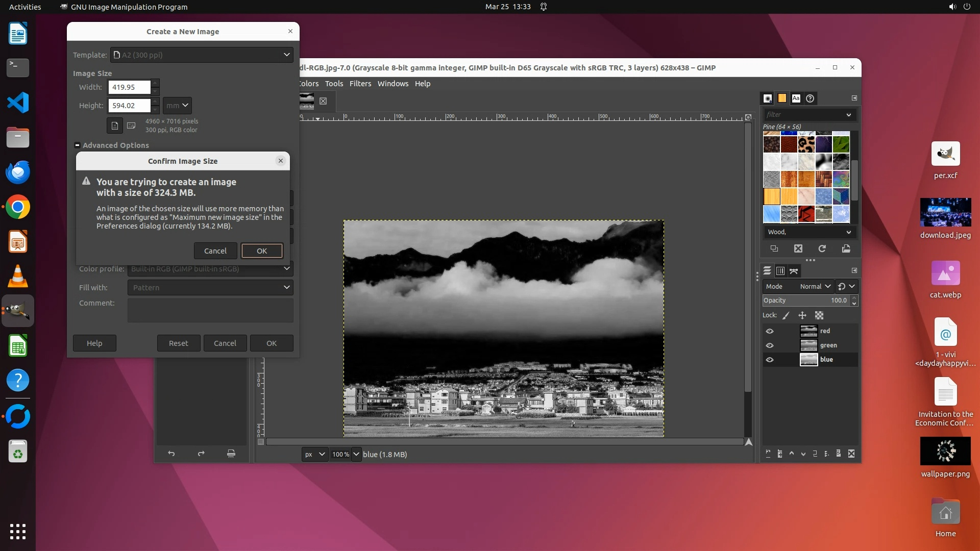Lock alpha channel checkerboard icon
This screenshot has width=980, height=551.
click(819, 315)
